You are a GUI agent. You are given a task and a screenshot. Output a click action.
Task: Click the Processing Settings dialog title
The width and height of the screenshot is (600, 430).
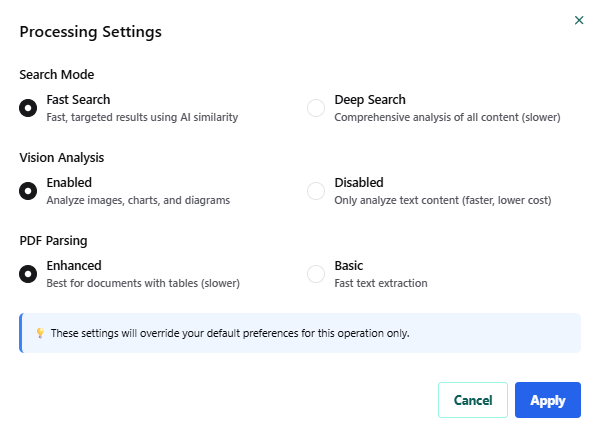tap(91, 32)
